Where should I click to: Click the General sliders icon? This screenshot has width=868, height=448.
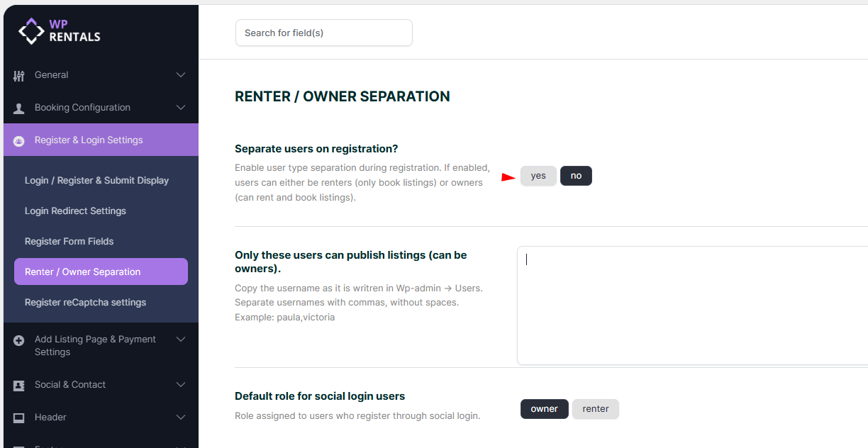(x=19, y=75)
